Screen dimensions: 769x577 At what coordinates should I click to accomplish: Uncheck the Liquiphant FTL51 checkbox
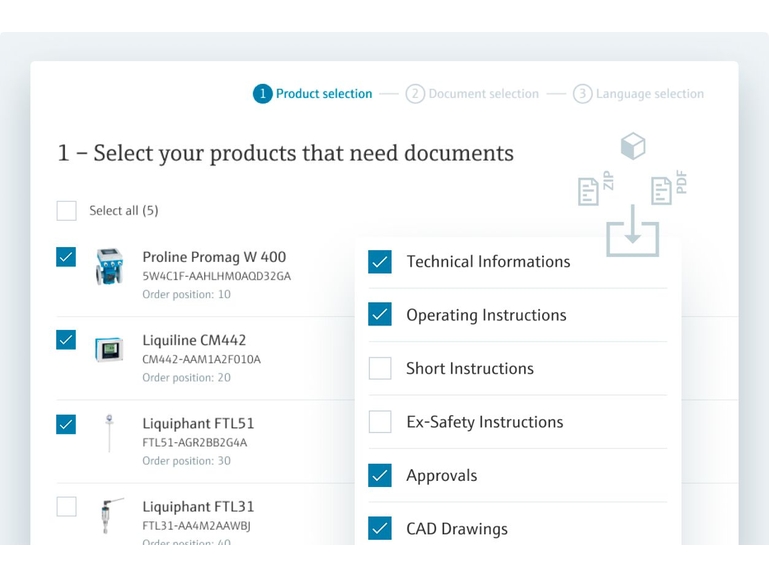tap(66, 424)
